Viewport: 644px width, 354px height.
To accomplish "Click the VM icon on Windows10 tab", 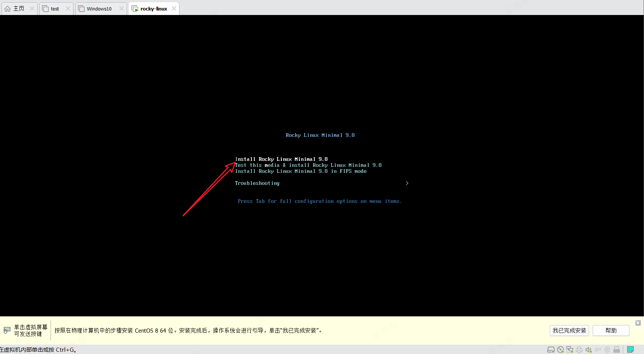I will pyautogui.click(x=81, y=9).
